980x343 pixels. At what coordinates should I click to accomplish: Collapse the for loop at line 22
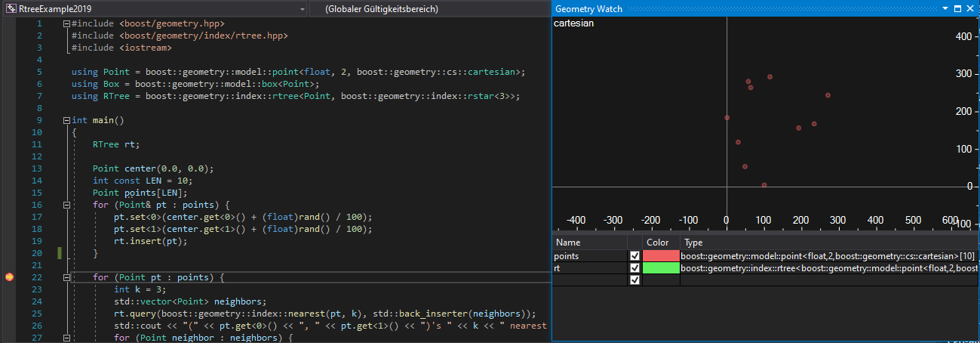(x=67, y=277)
